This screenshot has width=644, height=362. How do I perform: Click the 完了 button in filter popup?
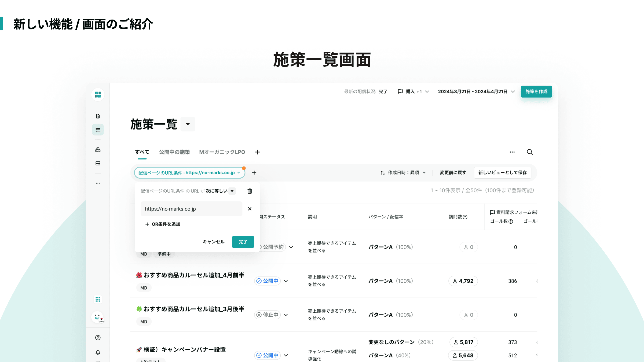pos(243,242)
